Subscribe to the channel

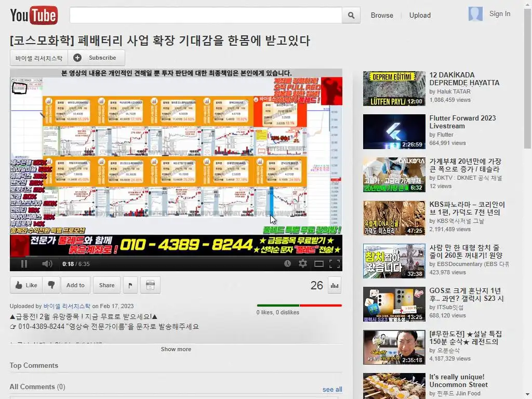pyautogui.click(x=96, y=58)
